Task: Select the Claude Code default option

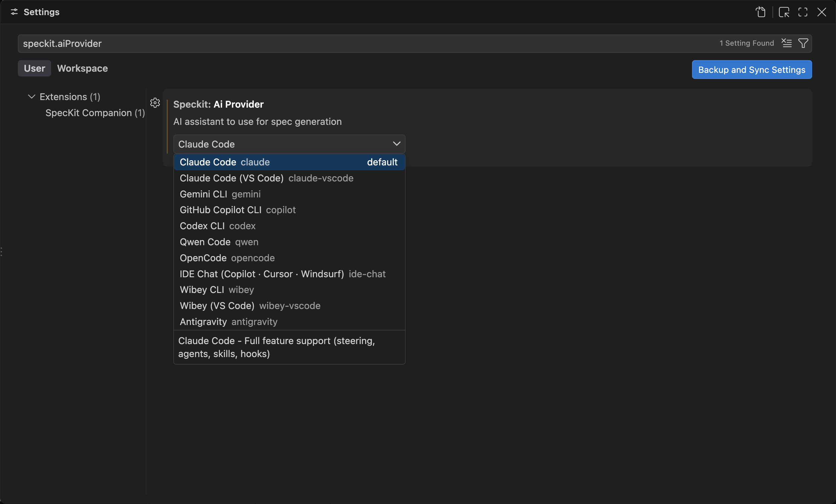Action: pyautogui.click(x=289, y=162)
